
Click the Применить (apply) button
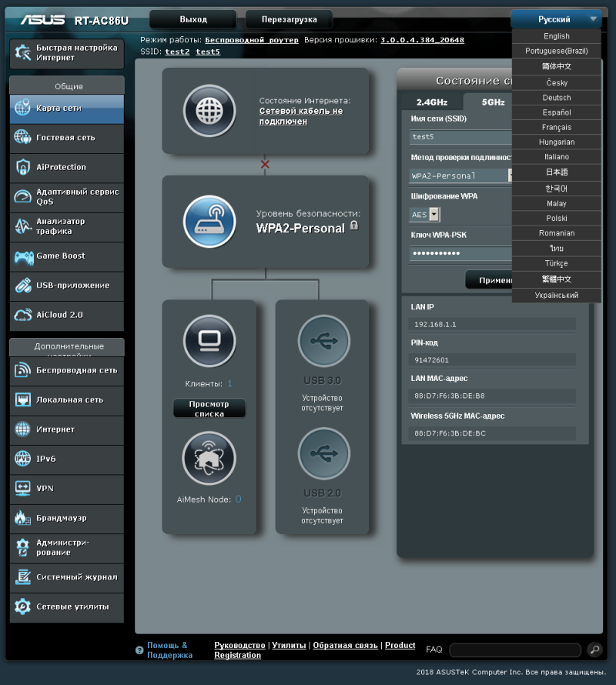pyautogui.click(x=490, y=280)
